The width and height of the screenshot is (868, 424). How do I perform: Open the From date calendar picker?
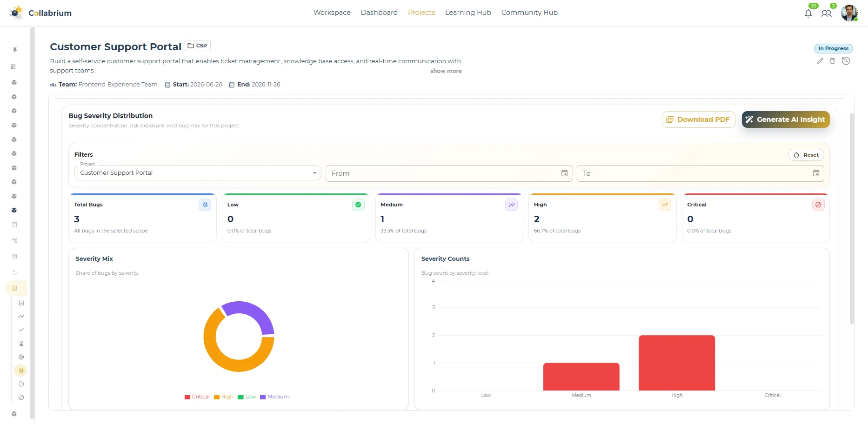[564, 173]
